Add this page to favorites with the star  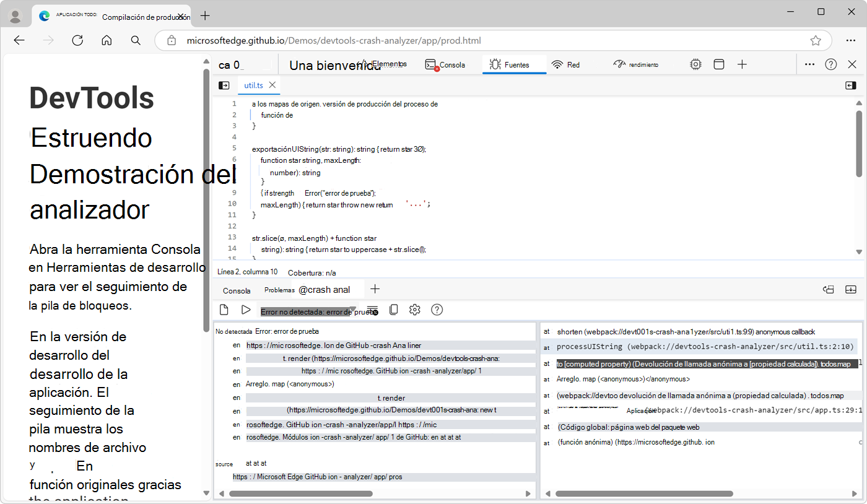coord(816,41)
